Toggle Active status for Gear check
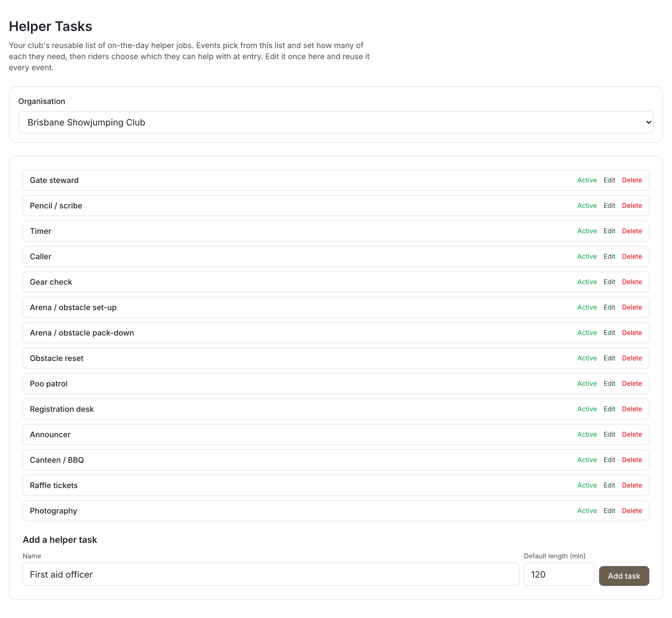This screenshot has height=618, width=672. click(587, 282)
